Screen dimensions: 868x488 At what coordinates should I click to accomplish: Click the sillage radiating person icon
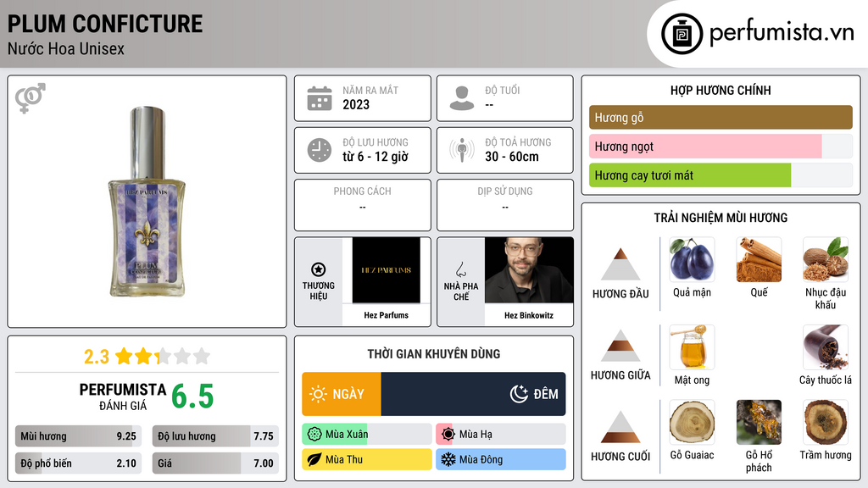pos(462,150)
